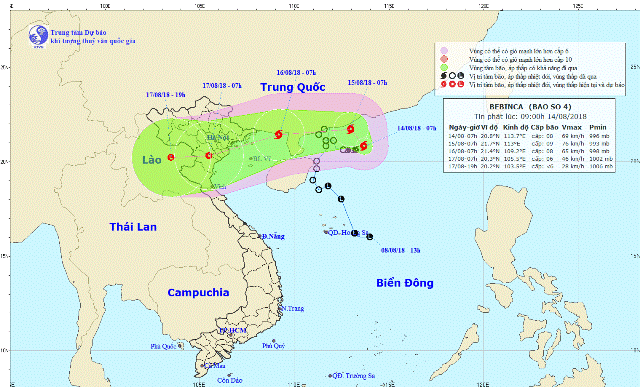Image resolution: width=640 pixels, height=387 pixels.
Task: Click the 08/08/18 13h track start label
Action: click(x=400, y=251)
